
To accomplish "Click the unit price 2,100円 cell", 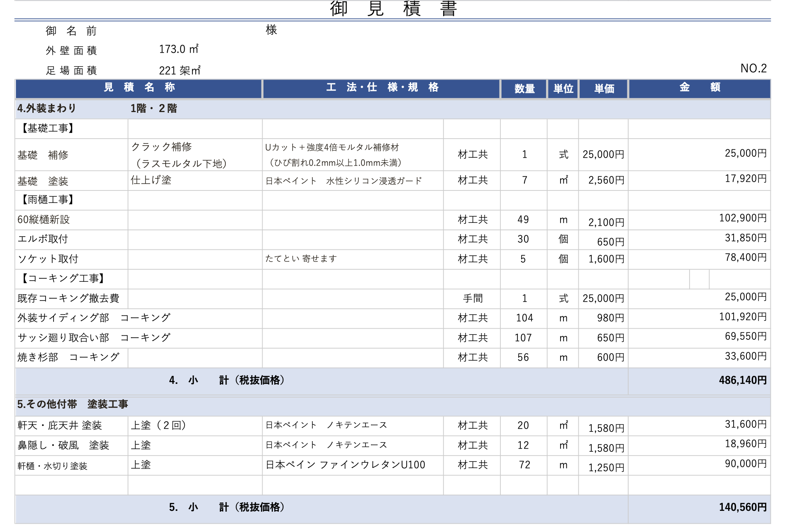I will pyautogui.click(x=604, y=220).
